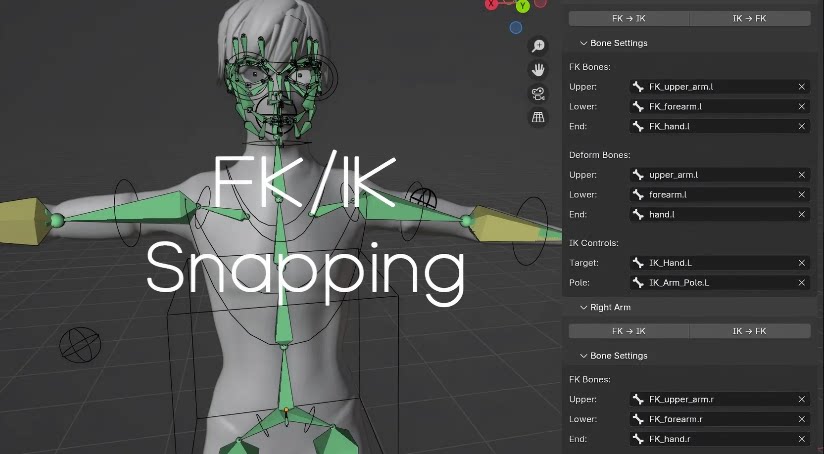Select IK pole sphere control near hip
824x454 pixels.
tap(80, 345)
